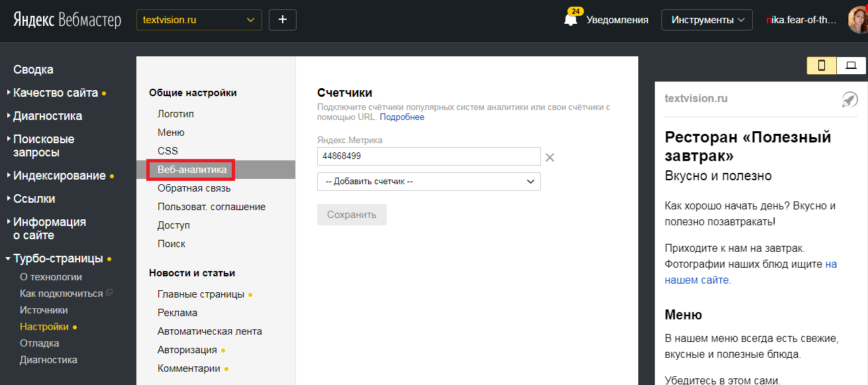Click the notifications bell icon
The image size is (868, 385).
coord(570,20)
